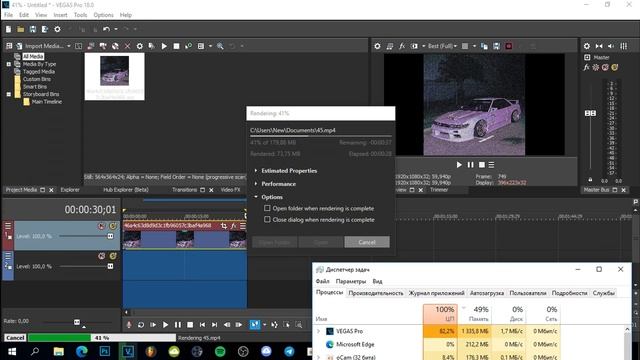Go to start in transport bar
The height and width of the screenshot is (360, 640).
[202, 325]
